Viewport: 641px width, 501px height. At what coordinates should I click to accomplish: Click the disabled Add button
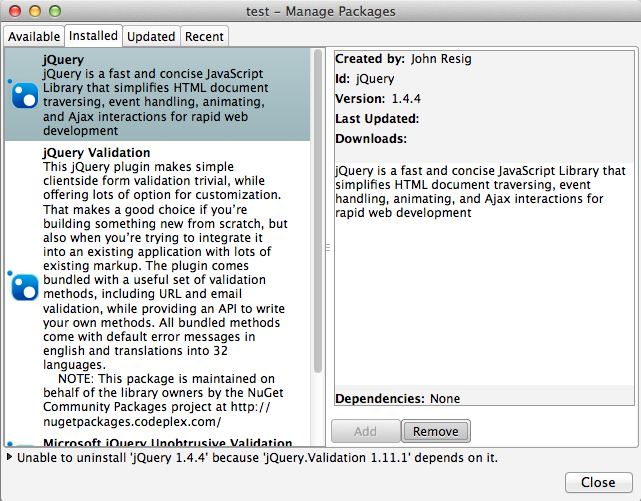(x=365, y=431)
